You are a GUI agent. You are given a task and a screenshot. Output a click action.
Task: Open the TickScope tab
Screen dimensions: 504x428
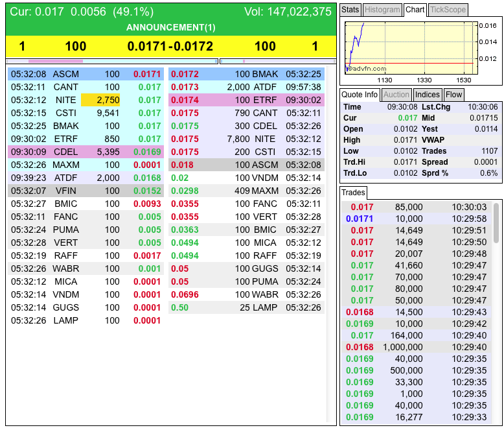pos(448,10)
